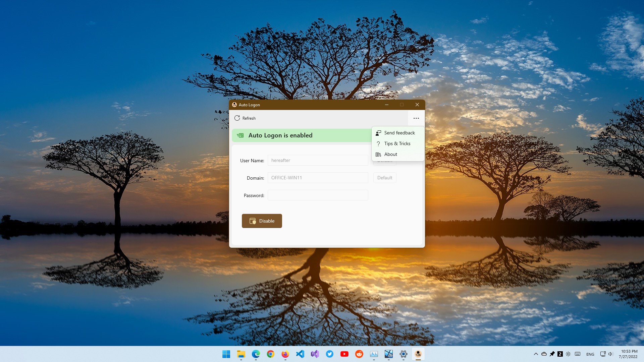
Task: Open the three-dot more options menu
Action: pos(416,118)
